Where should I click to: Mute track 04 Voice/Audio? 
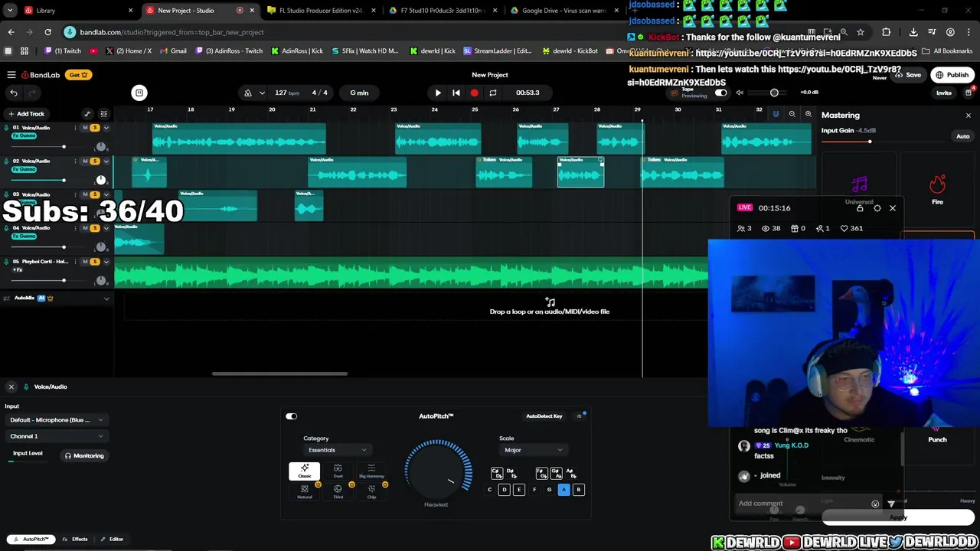coord(85,228)
